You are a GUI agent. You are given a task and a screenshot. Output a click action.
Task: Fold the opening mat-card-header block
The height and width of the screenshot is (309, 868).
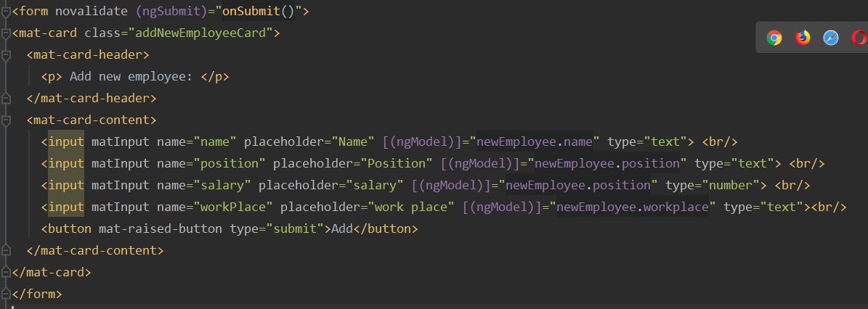(x=6, y=55)
